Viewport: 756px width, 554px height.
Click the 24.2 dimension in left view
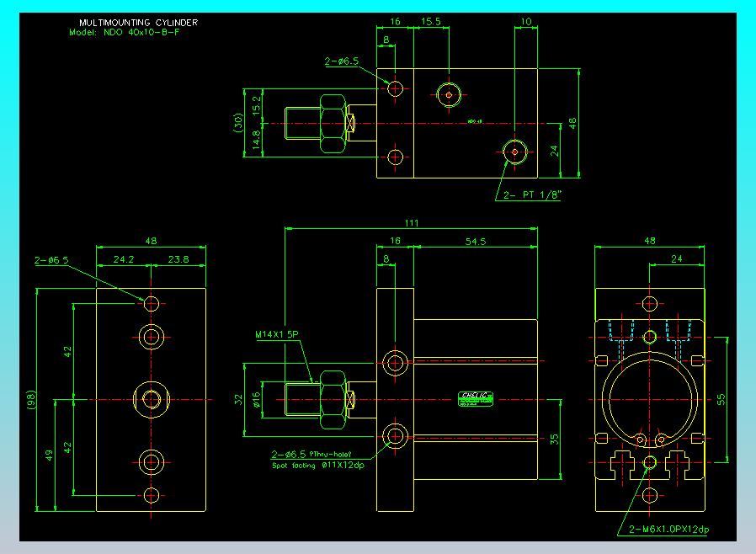tap(124, 259)
